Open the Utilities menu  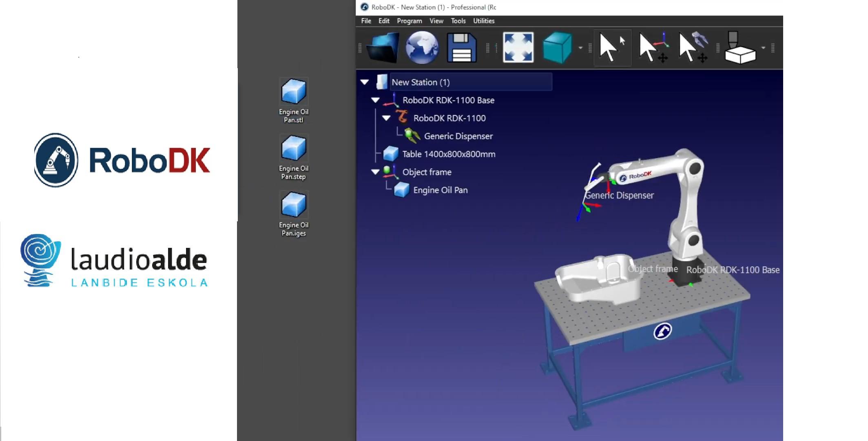tap(483, 21)
